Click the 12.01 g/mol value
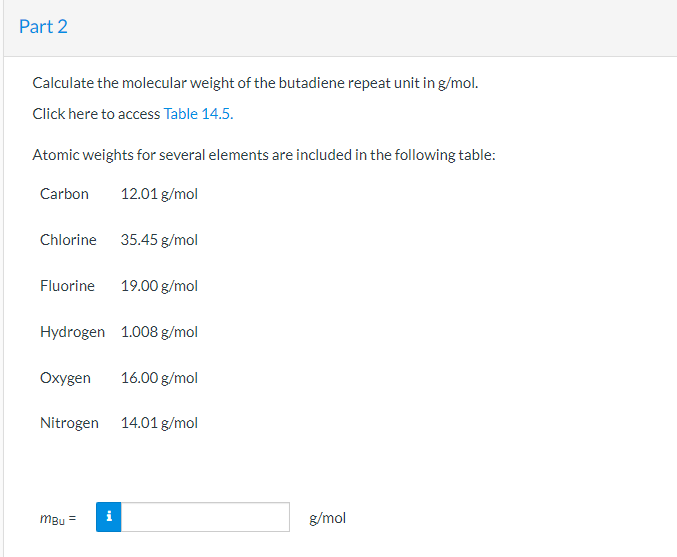The height and width of the screenshot is (557, 677). pyautogui.click(x=159, y=194)
